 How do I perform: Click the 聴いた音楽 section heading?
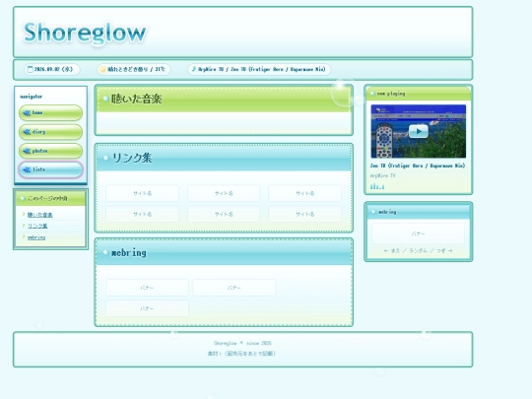tap(137, 99)
